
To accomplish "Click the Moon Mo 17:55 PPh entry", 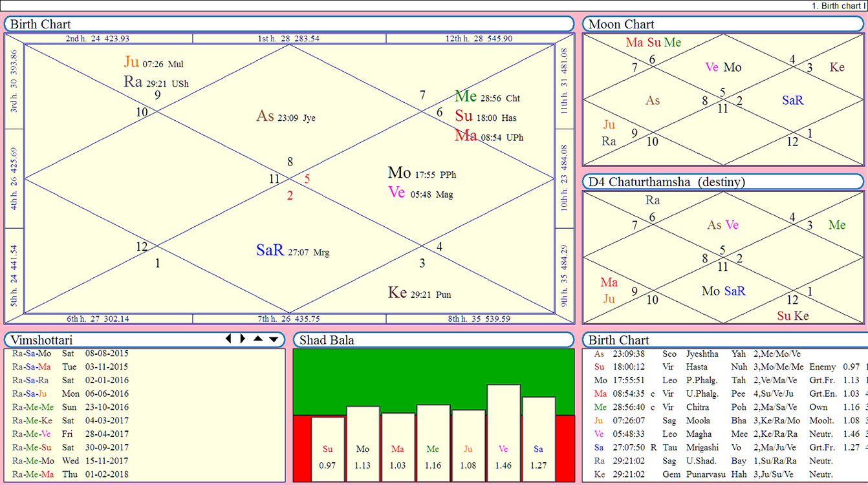I will coord(421,173).
